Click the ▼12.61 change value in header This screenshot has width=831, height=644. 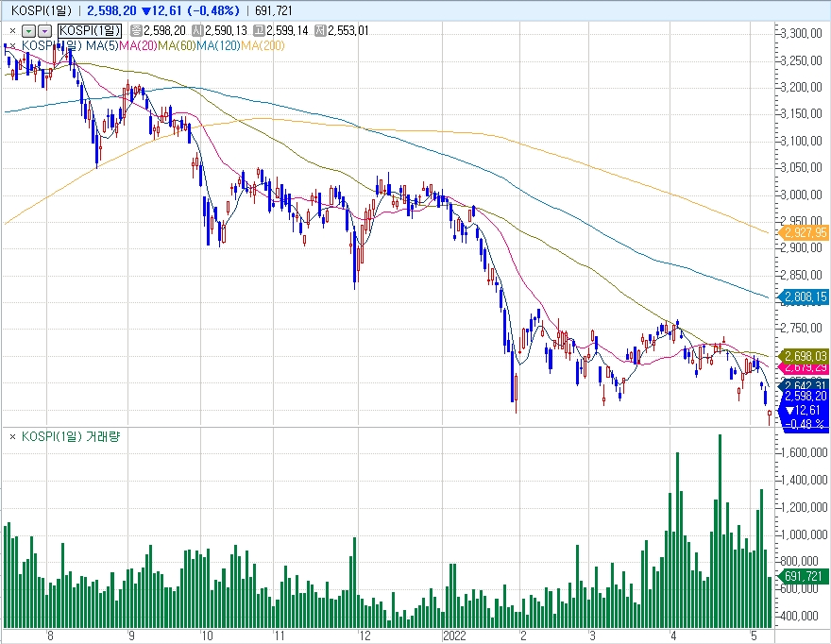click(162, 10)
